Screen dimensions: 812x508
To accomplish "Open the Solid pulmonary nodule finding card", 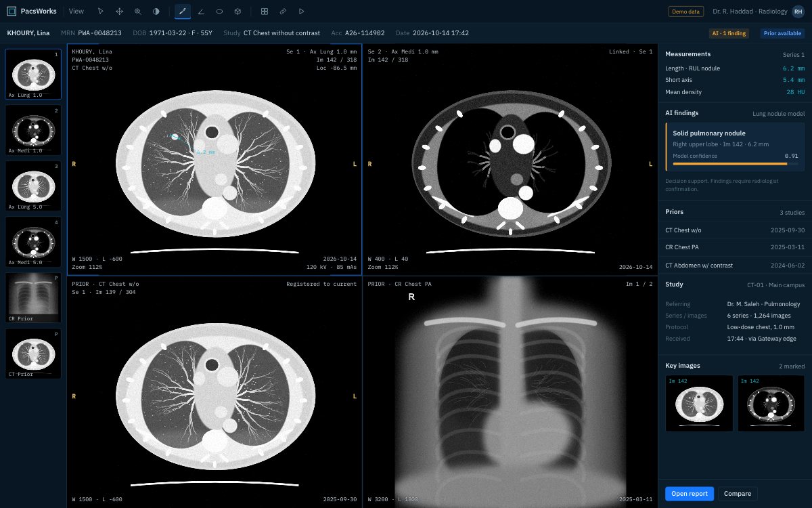I will tap(735, 147).
